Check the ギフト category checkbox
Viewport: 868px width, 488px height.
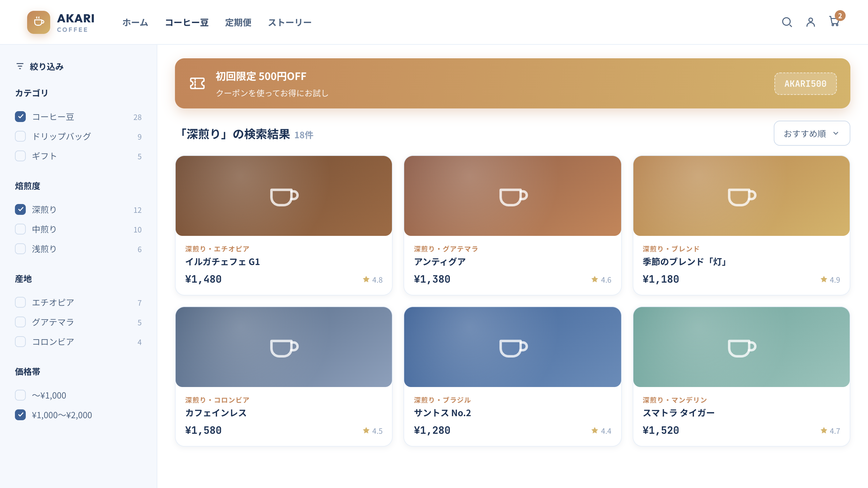tap(20, 156)
